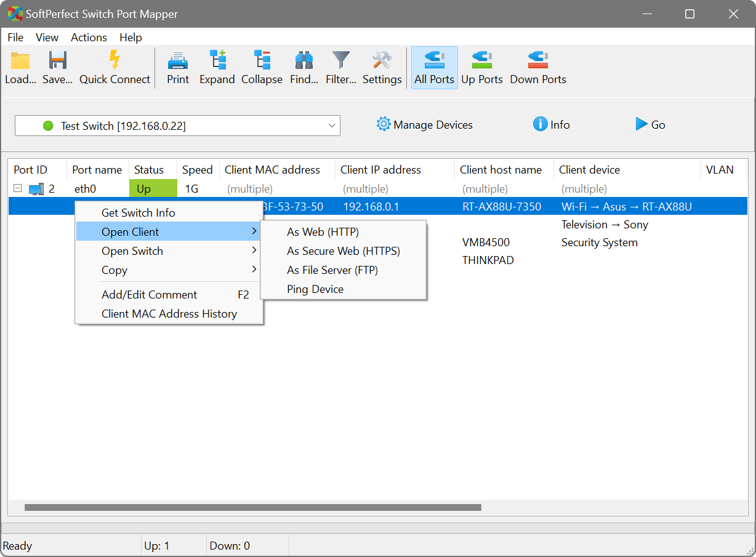This screenshot has width=756, height=557.
Task: Click the Save floppy disk icon
Action: pos(58,60)
